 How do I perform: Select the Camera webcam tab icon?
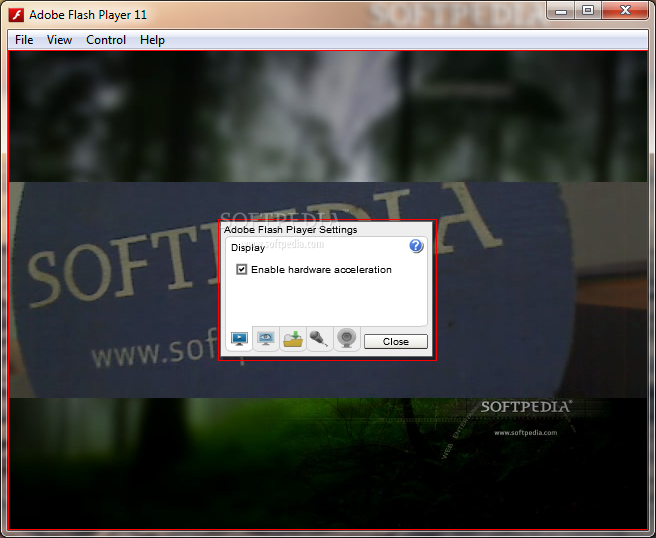[x=346, y=339]
